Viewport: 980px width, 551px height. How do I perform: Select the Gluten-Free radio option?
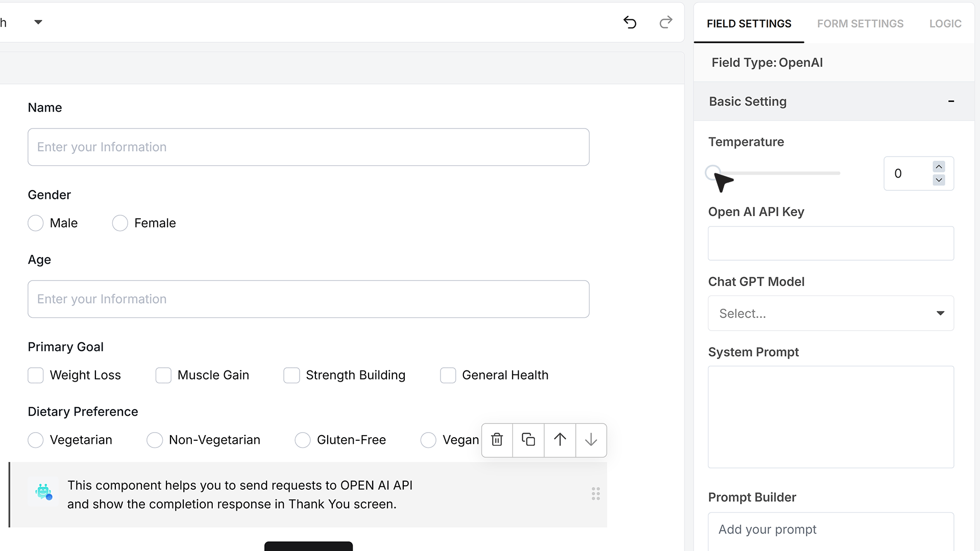point(303,440)
